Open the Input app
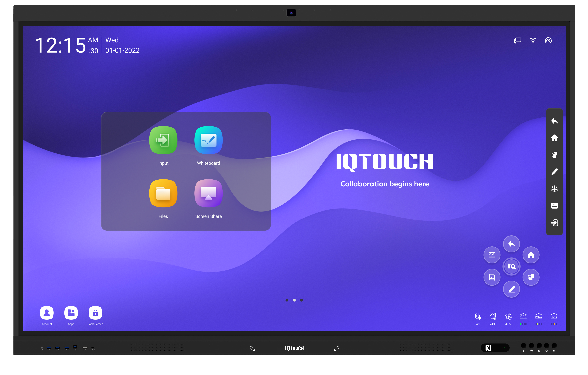Image resolution: width=588 pixels, height=375 pixels. coord(163,140)
